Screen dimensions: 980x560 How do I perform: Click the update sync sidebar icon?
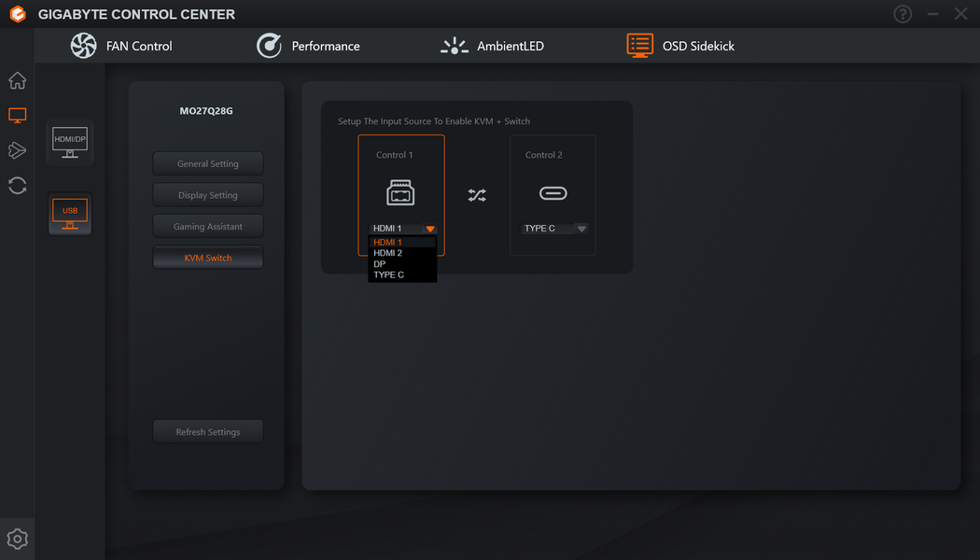(x=18, y=186)
